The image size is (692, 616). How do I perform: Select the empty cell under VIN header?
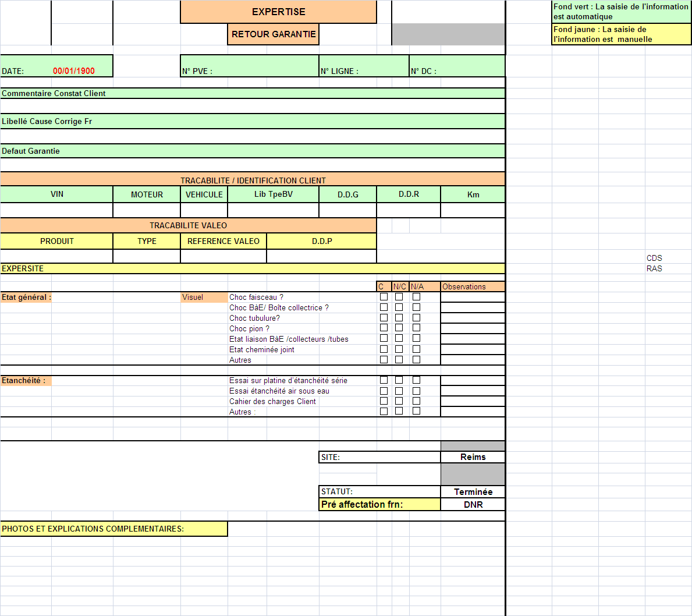point(56,210)
